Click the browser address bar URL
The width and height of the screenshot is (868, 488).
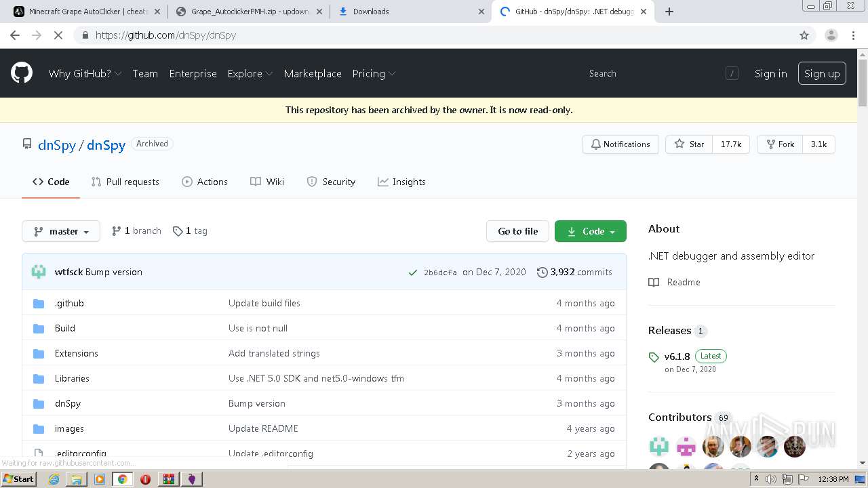(165, 35)
